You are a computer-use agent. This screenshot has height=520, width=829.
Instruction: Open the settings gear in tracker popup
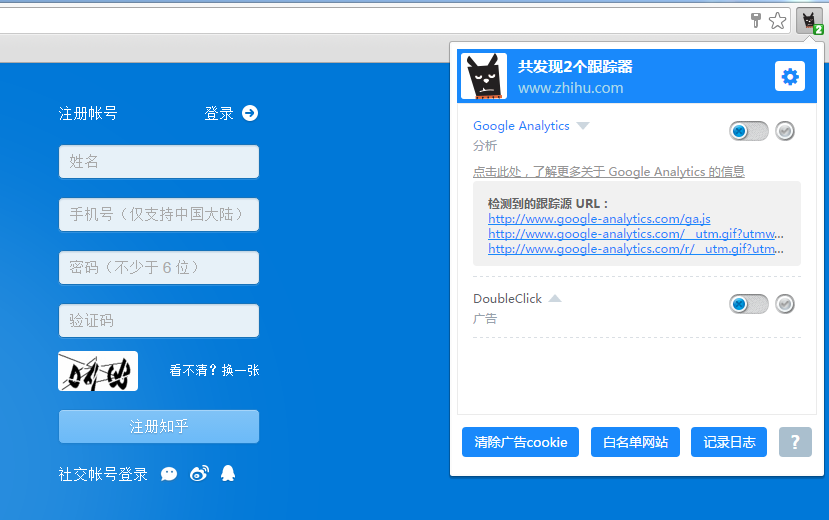(x=789, y=77)
